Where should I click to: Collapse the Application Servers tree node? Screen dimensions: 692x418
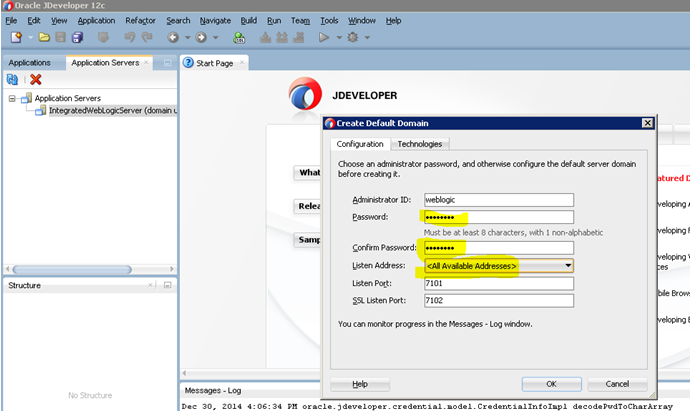(x=12, y=98)
